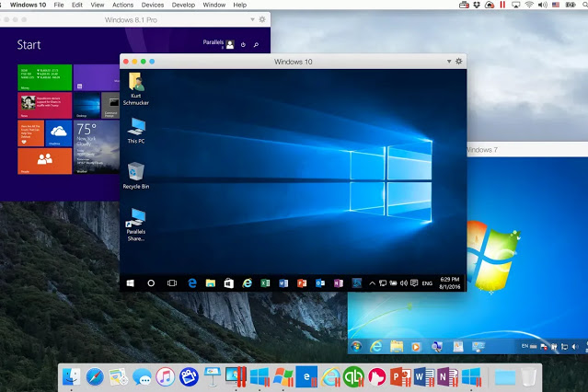Open Excel from the Windows 10 taskbar
588x392 pixels.
point(265,283)
